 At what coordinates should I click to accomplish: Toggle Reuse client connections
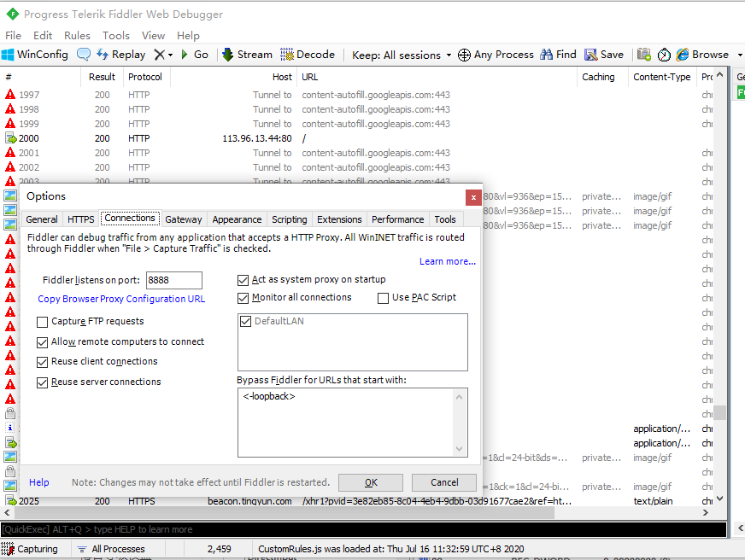click(x=42, y=362)
